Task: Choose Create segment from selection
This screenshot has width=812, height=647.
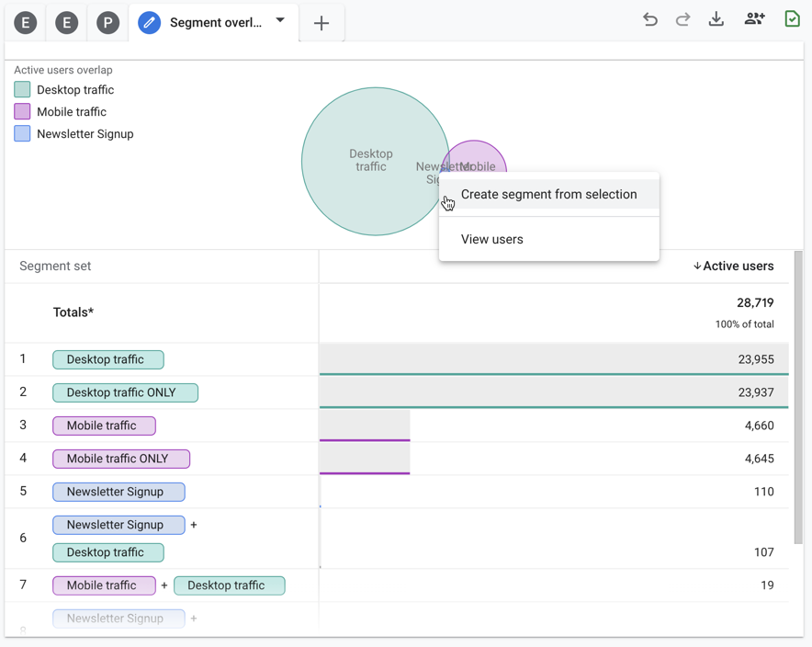Action: (548, 194)
